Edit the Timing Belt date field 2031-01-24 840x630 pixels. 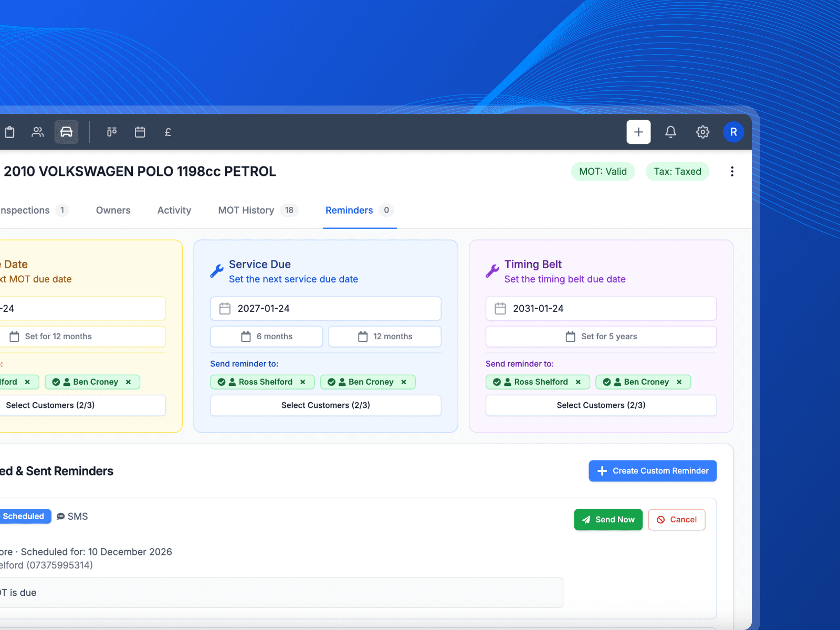coord(601,309)
